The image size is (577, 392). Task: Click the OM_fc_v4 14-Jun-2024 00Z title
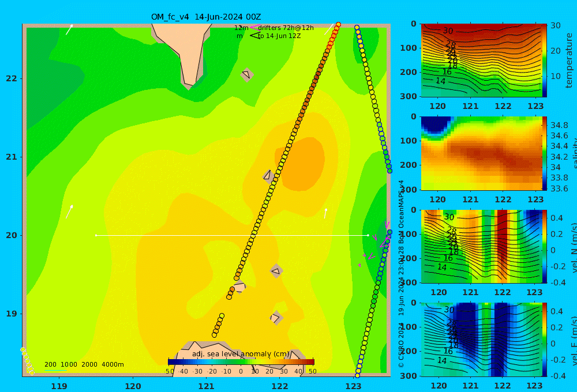coord(206,17)
